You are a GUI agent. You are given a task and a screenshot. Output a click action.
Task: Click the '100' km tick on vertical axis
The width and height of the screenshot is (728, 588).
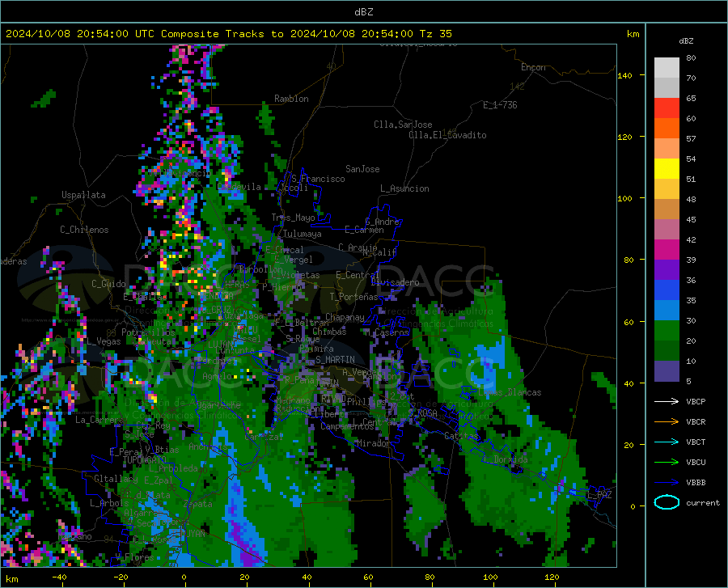pos(624,198)
